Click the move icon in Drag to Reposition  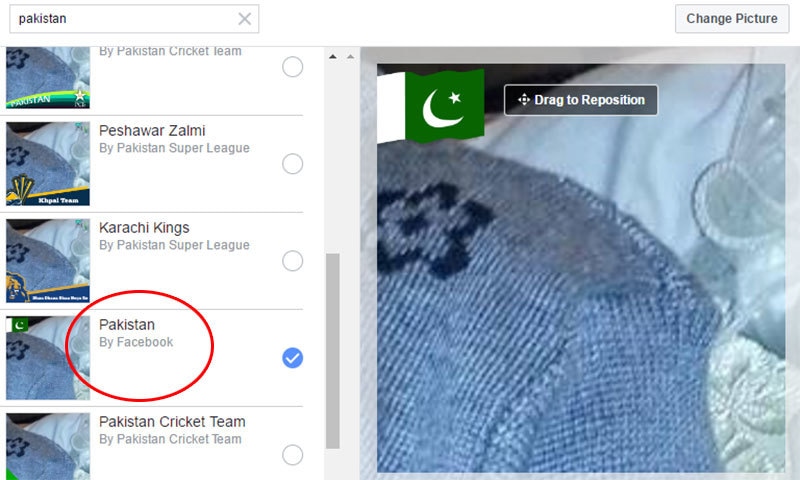pos(523,99)
